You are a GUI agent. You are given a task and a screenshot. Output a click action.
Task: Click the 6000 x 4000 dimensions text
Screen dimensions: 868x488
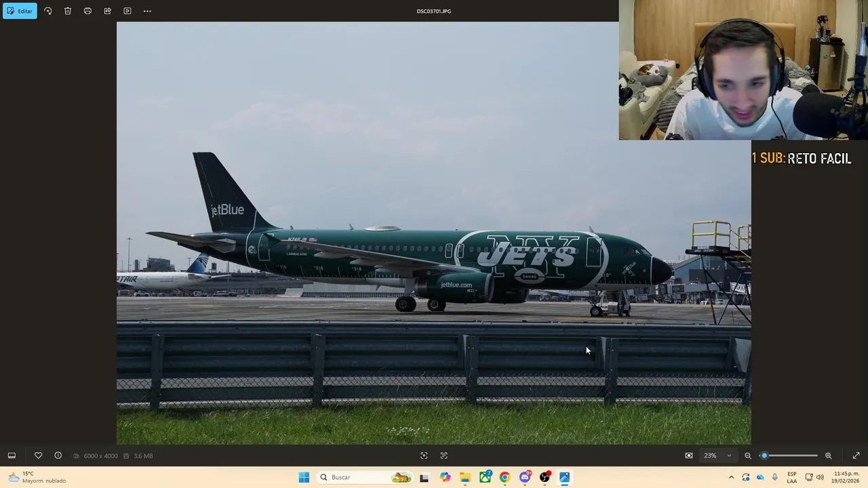click(100, 456)
